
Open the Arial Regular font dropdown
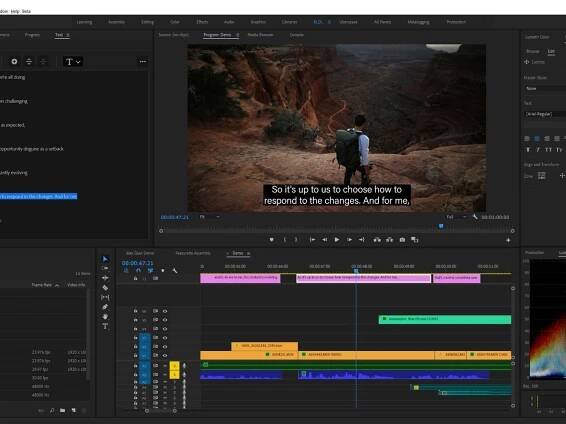click(x=545, y=114)
